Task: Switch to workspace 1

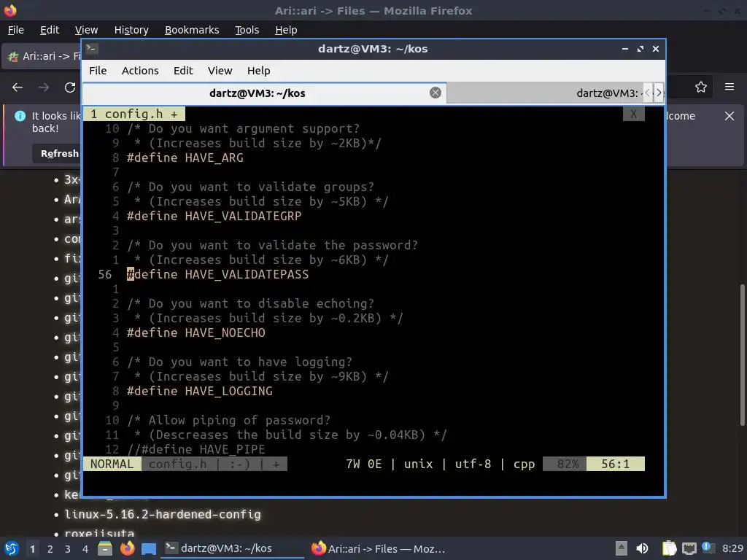Action: [32, 549]
